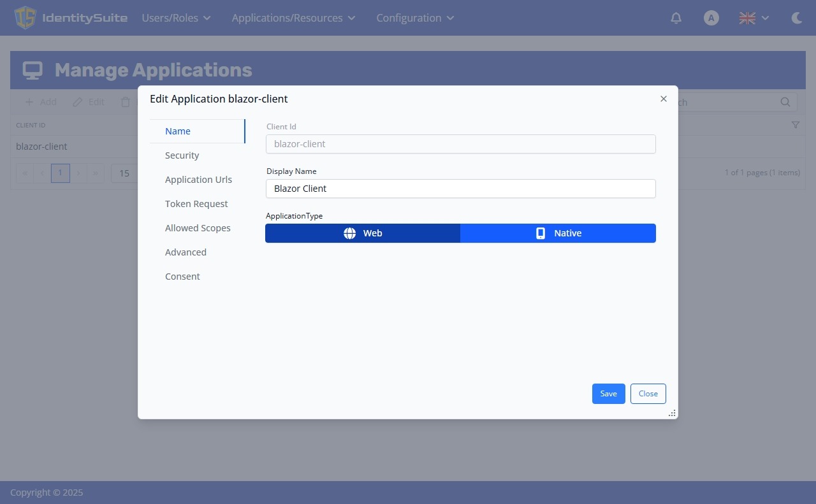Select the Edit pencil icon
This screenshot has width=816, height=504.
point(78,102)
